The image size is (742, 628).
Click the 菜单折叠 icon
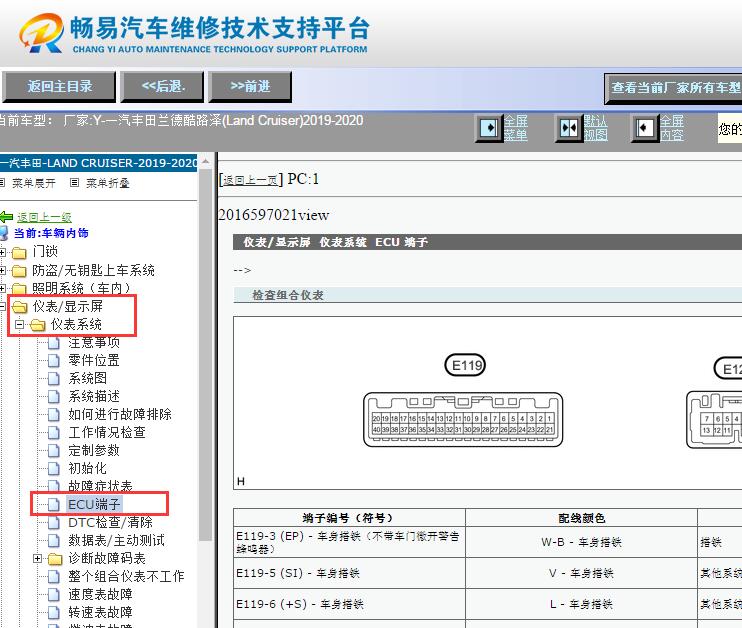click(74, 183)
